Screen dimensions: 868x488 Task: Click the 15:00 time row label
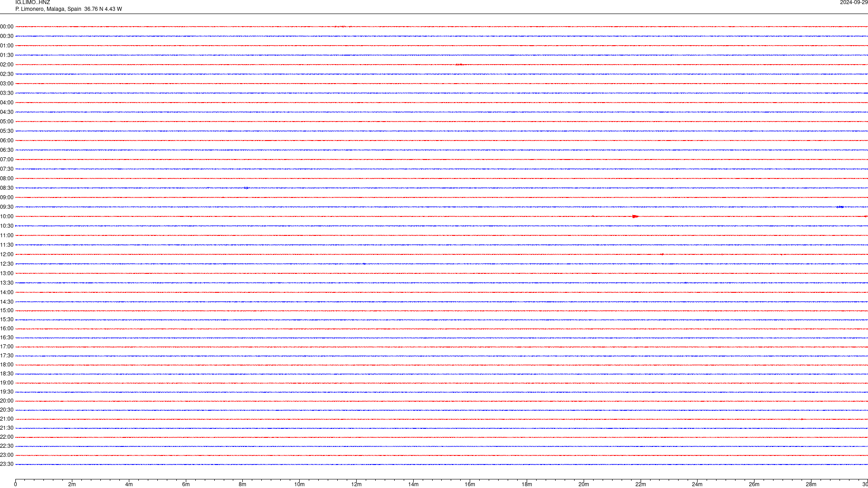point(7,310)
